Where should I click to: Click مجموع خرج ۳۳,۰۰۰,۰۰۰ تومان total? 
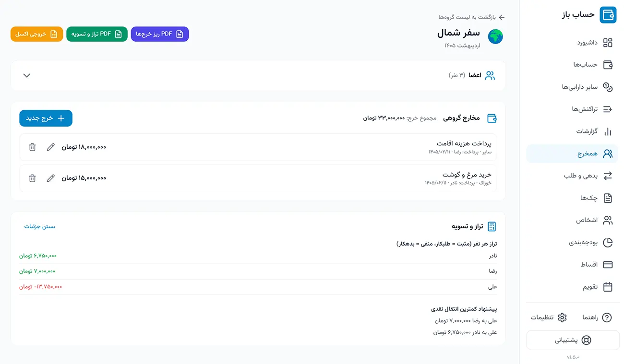point(400,118)
